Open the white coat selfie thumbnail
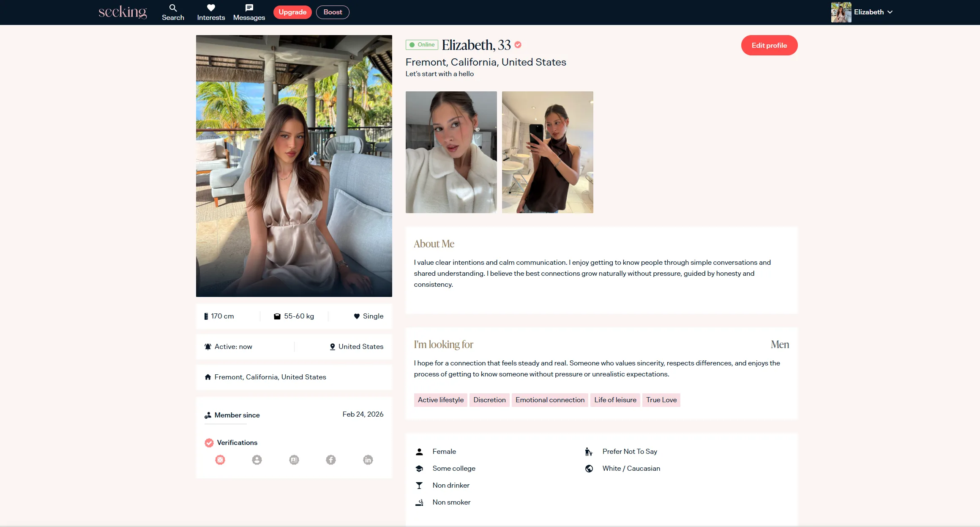 coord(451,152)
